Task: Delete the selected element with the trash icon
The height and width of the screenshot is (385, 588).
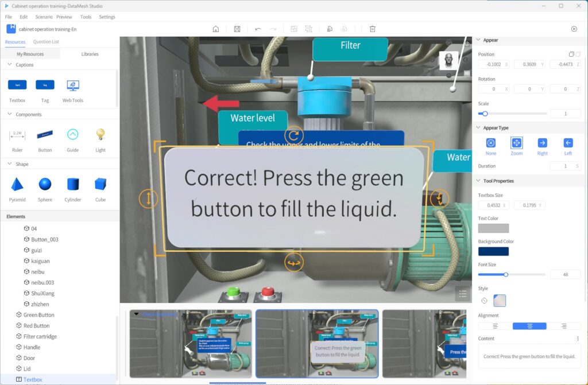Action: (x=372, y=29)
